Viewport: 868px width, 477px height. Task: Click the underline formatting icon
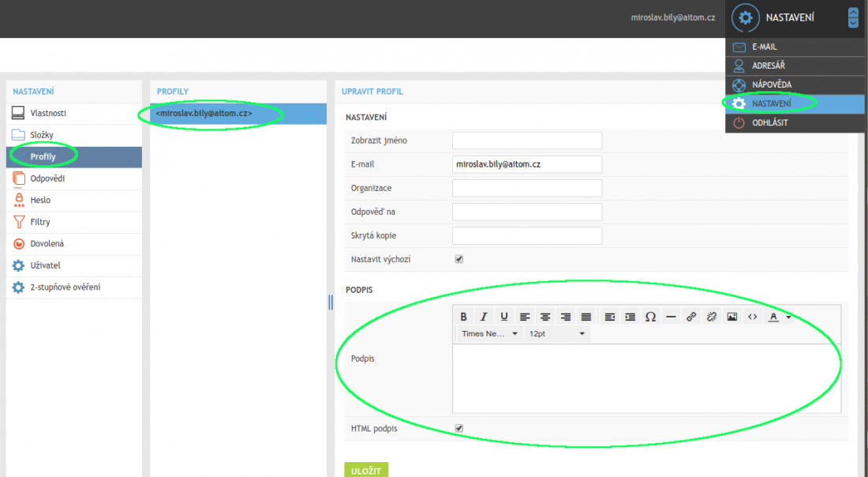[504, 317]
